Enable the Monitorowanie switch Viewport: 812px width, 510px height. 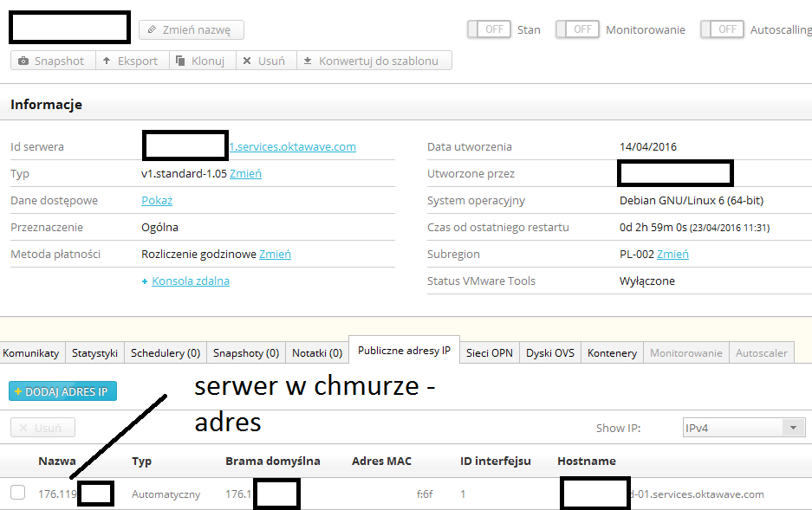577,29
